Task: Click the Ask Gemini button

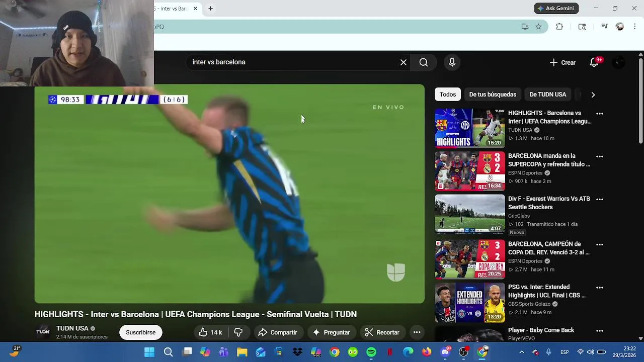Action: click(x=556, y=9)
